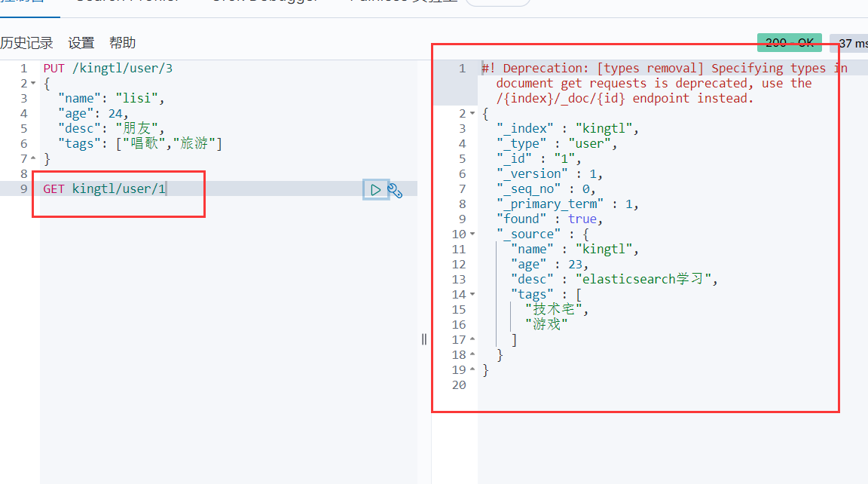Click the "age" : 23 response line
868x484 pixels.
tap(549, 264)
